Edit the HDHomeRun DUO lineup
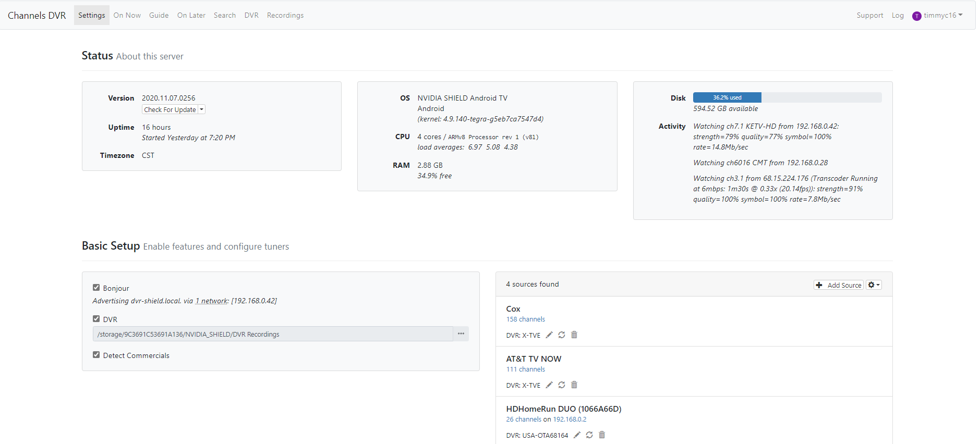Image resolution: width=980 pixels, height=444 pixels. [x=577, y=435]
